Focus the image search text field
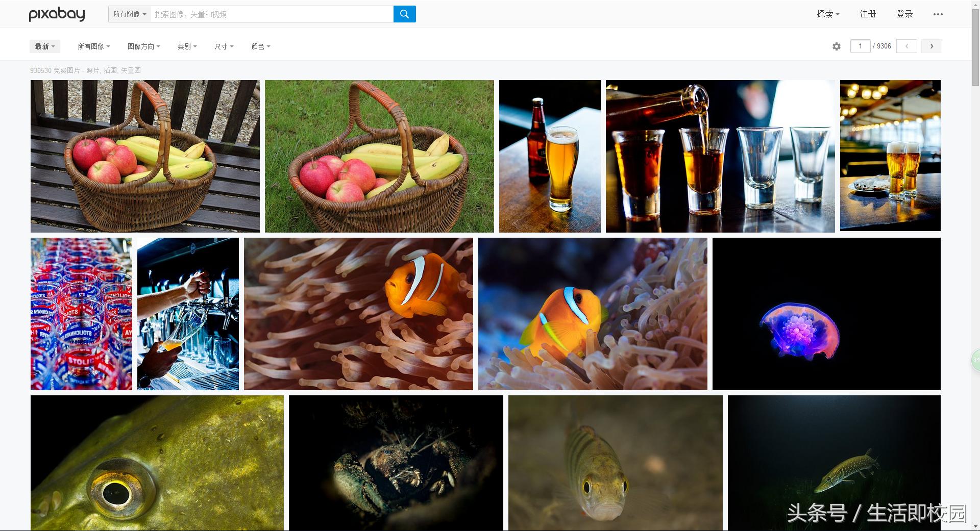The height and width of the screenshot is (531, 980). click(272, 14)
